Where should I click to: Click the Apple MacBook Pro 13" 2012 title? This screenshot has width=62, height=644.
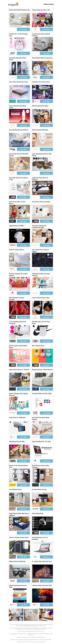41,441
